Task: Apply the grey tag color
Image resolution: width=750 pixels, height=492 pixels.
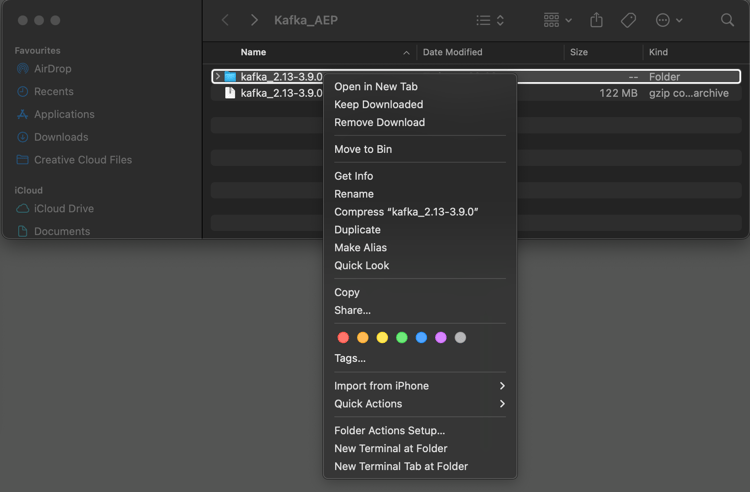Action: tap(460, 338)
